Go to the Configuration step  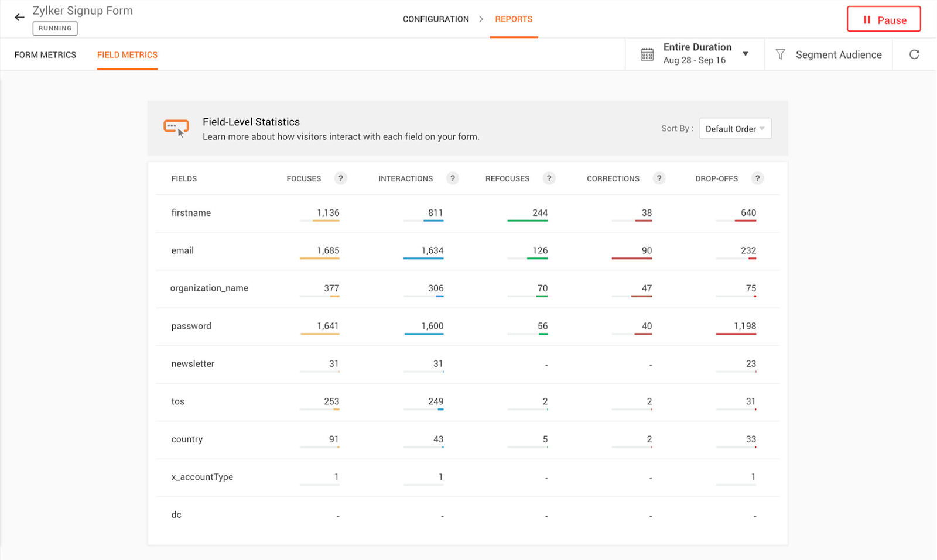click(436, 19)
